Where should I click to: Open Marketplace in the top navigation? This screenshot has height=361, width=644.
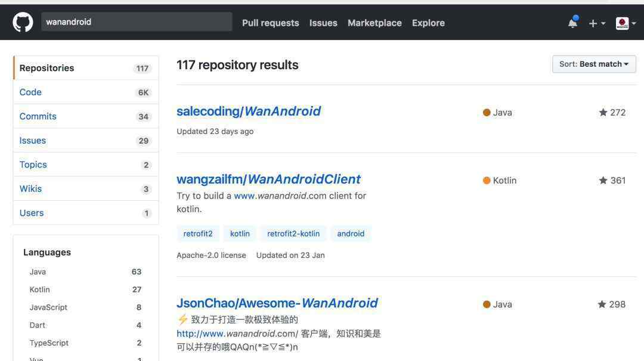pyautogui.click(x=374, y=23)
